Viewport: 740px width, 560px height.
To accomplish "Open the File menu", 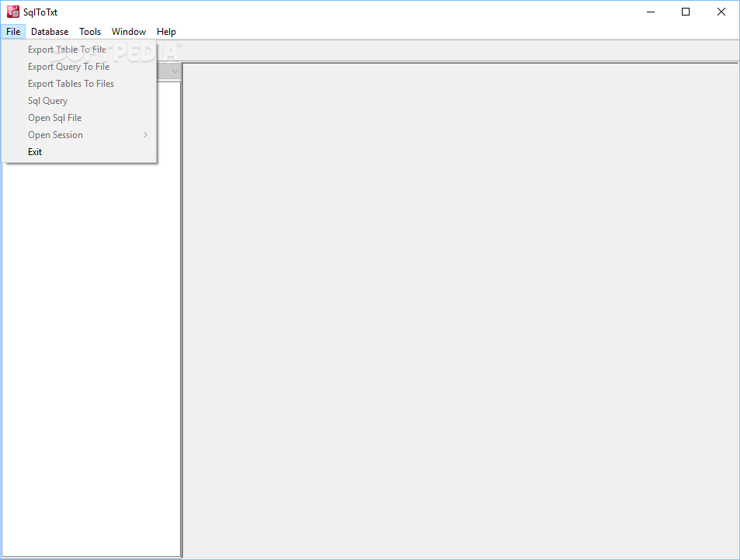I will [12, 32].
